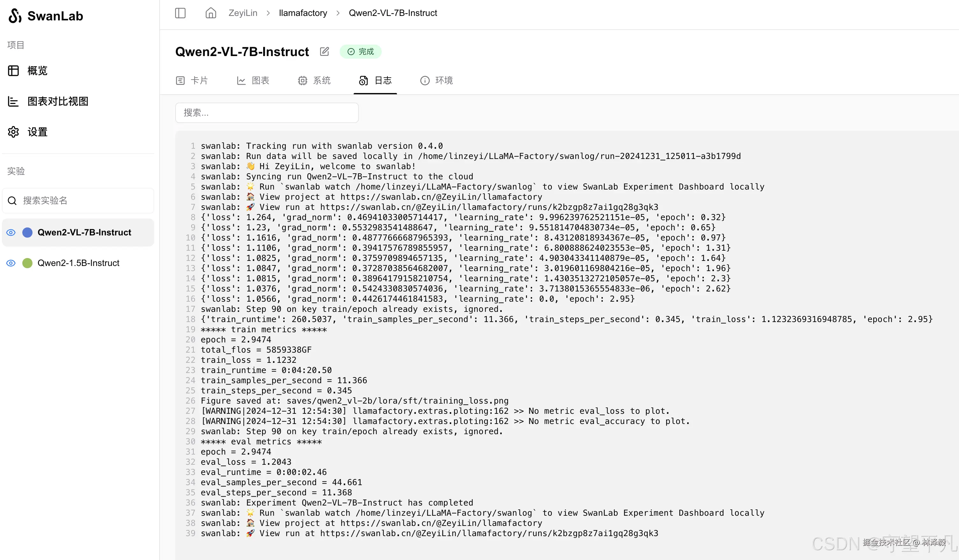Viewport: 959px width, 560px height.
Task: Click the magnifier icon in experiment search
Action: tap(12, 200)
